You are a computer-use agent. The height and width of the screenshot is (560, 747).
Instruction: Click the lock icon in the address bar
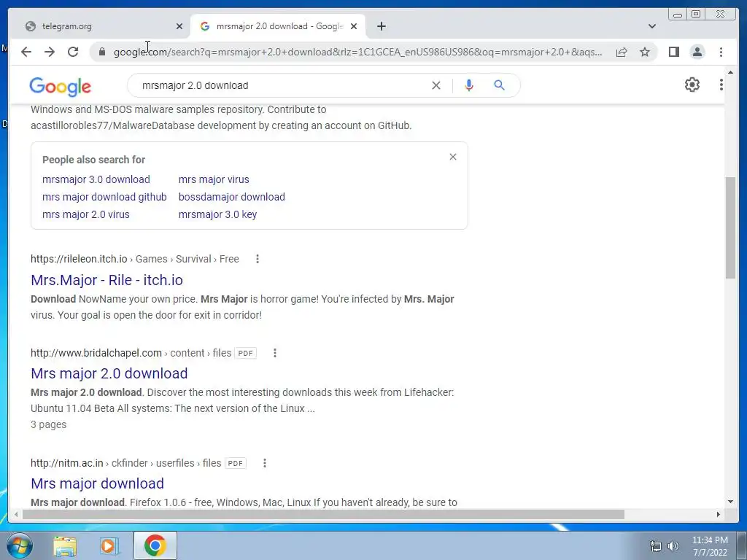(x=102, y=52)
